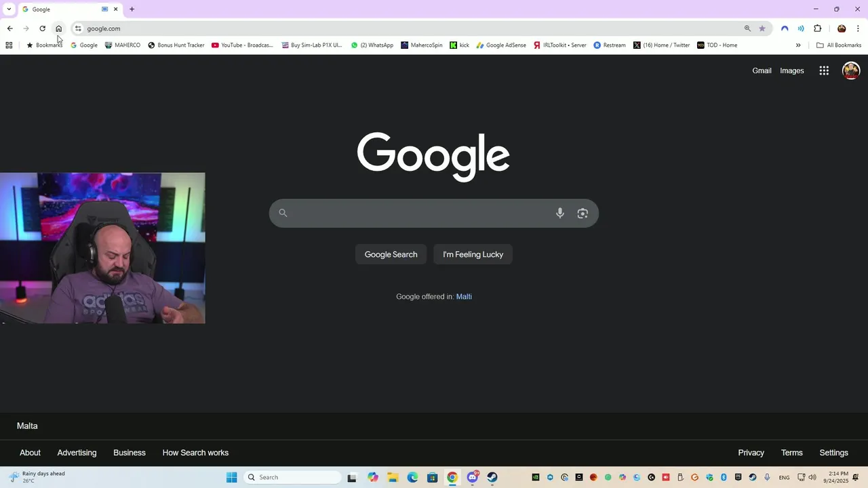Open the WhatsApp bookmark
This screenshot has height=488, width=868.
(x=372, y=45)
